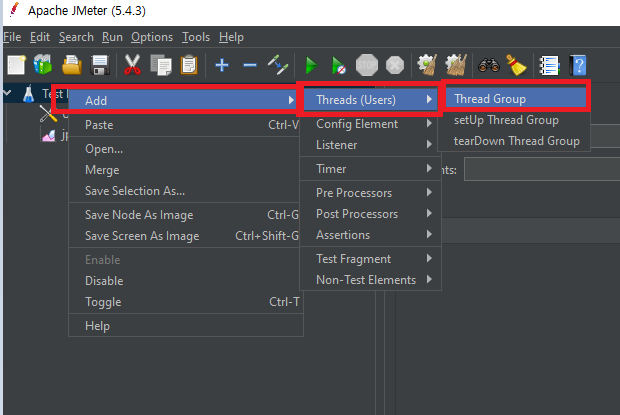This screenshot has height=415, width=620.
Task: Expand Threads (Users) submenu
Action: (x=370, y=100)
